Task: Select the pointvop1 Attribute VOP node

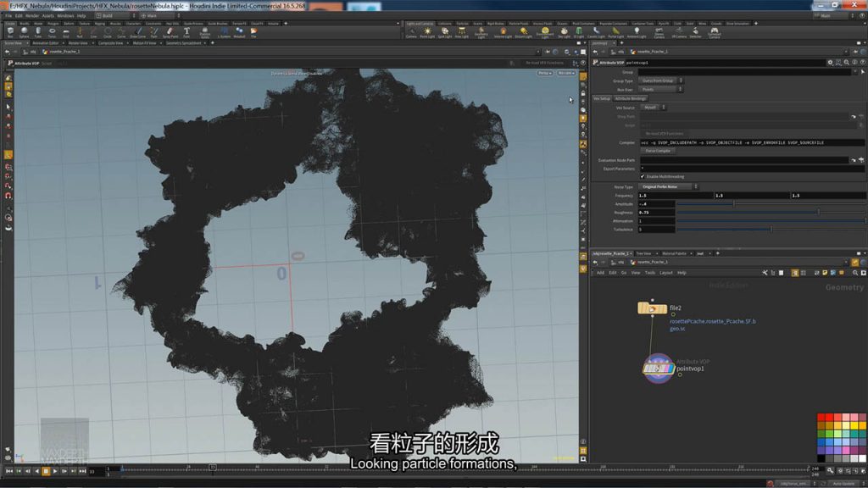Action: click(x=658, y=368)
